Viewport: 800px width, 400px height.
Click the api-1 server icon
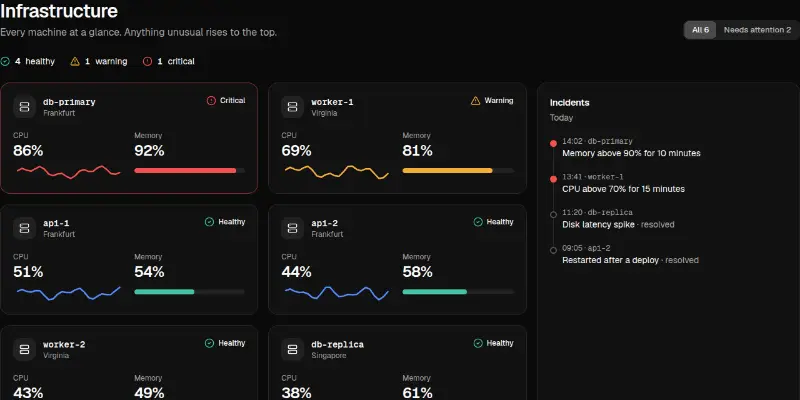24,228
